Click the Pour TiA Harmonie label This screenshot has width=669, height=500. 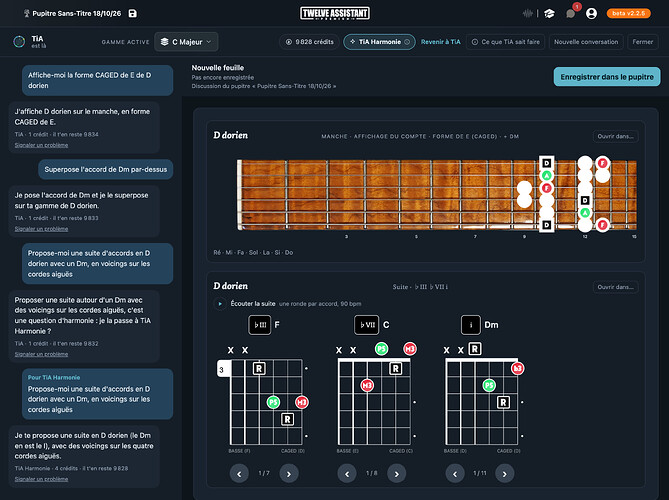pos(54,377)
